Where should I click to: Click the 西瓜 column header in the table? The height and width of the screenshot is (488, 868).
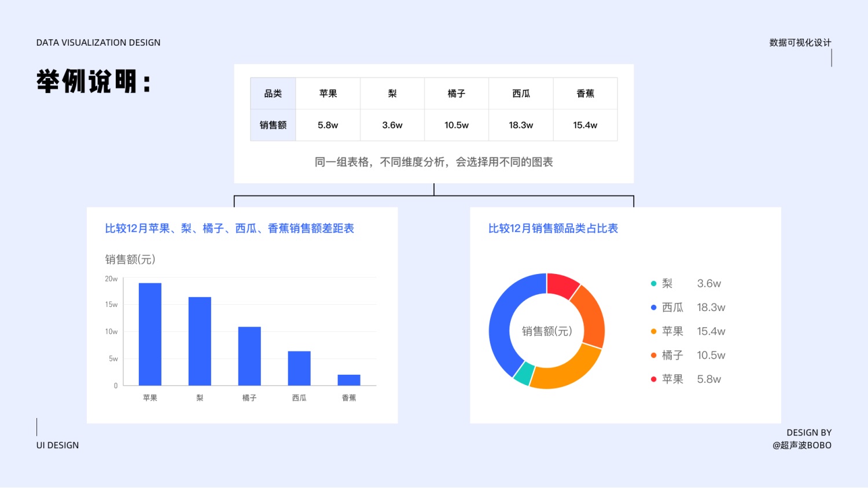coord(521,94)
